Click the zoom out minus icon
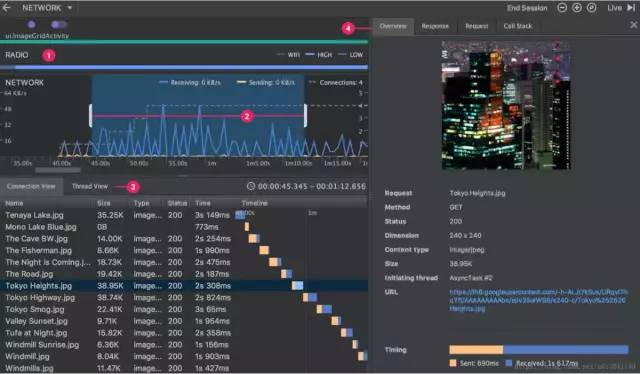The height and width of the screenshot is (374, 640). [x=562, y=8]
